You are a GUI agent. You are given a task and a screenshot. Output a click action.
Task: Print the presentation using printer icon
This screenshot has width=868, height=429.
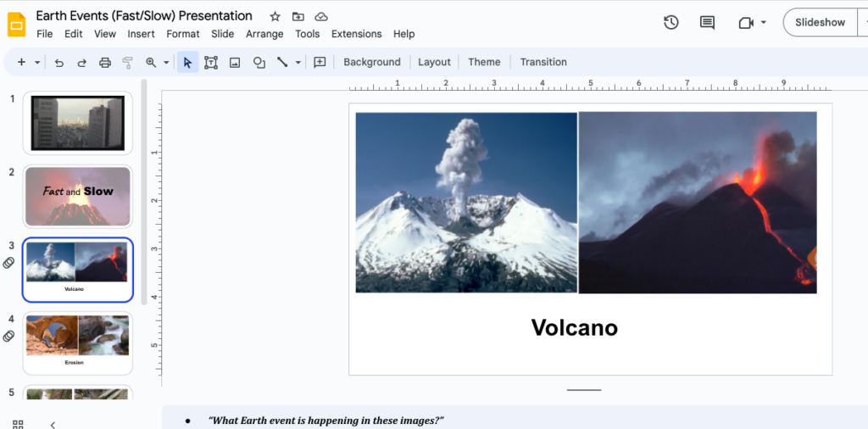tap(105, 63)
